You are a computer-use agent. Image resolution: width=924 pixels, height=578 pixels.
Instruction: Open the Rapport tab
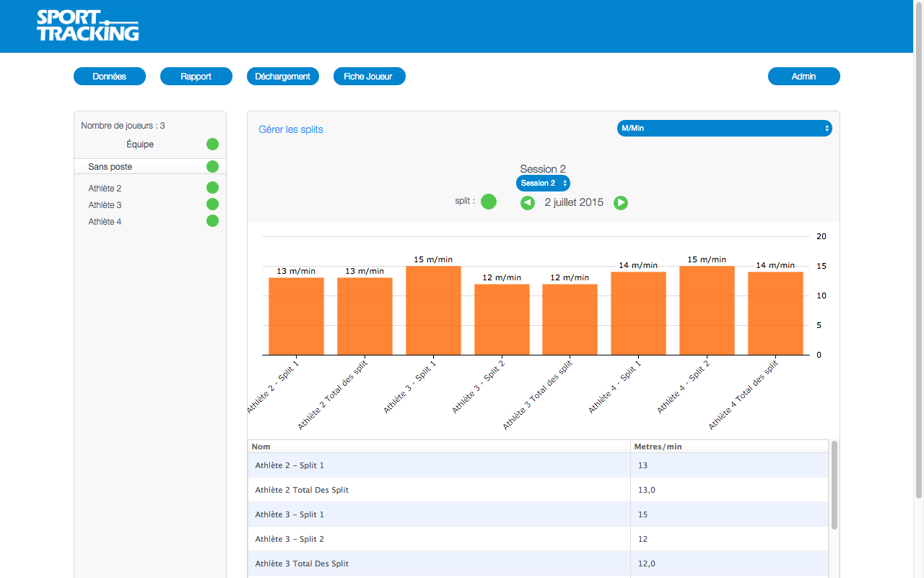click(x=196, y=77)
